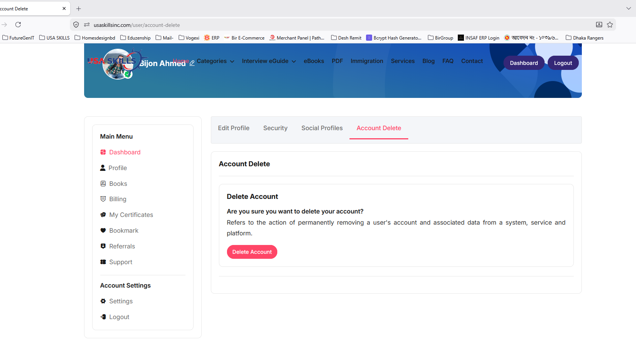The image size is (636, 364).
Task: Click the shield tracking protection icon
Action: 76,25
